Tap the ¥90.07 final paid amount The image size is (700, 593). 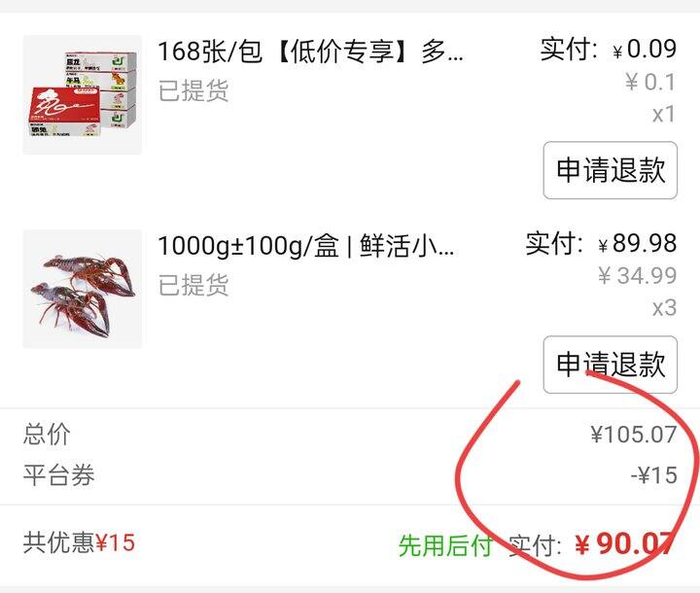624,543
